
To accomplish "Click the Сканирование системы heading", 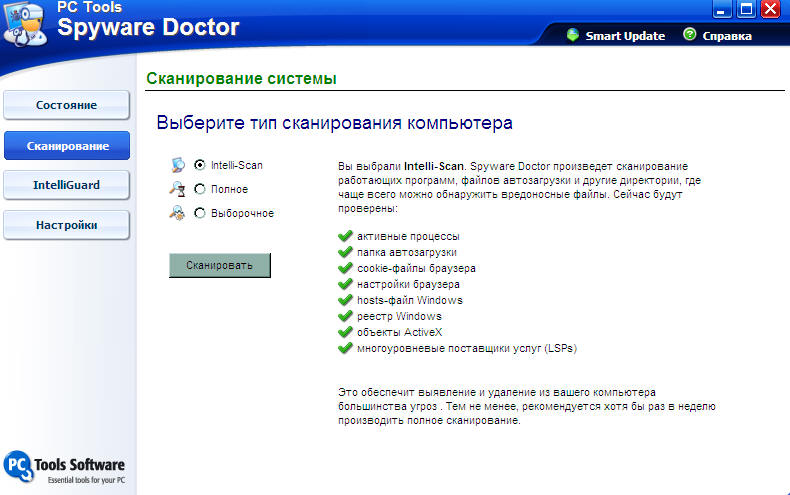I will [241, 79].
